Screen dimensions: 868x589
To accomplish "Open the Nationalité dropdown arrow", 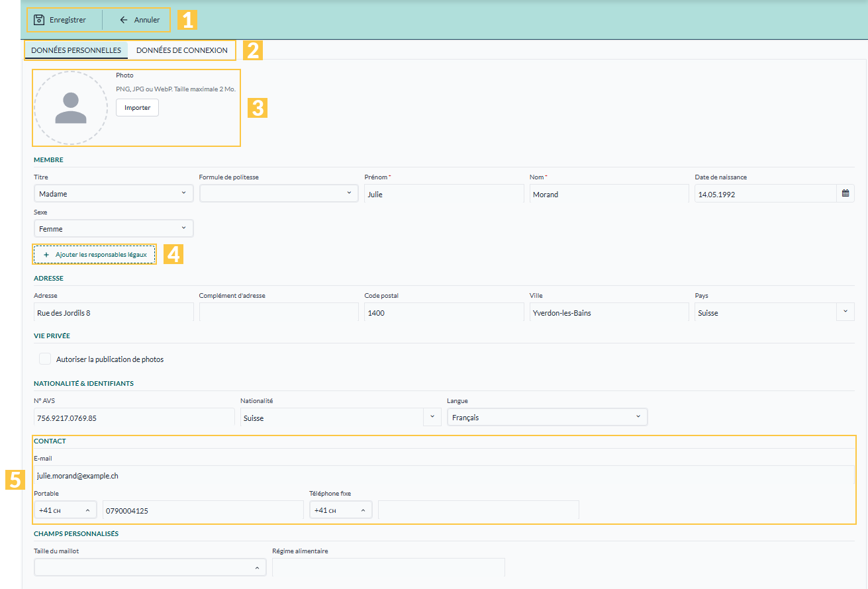I will 432,417.
